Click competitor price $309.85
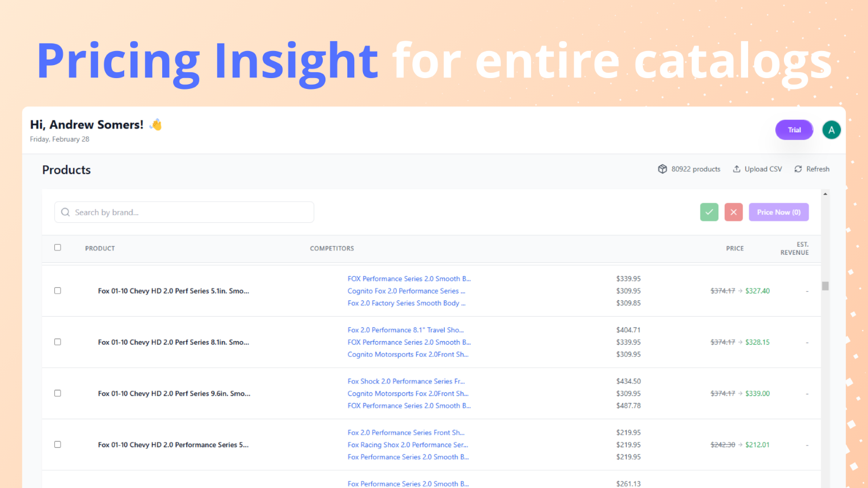This screenshot has width=868, height=488. click(x=628, y=303)
